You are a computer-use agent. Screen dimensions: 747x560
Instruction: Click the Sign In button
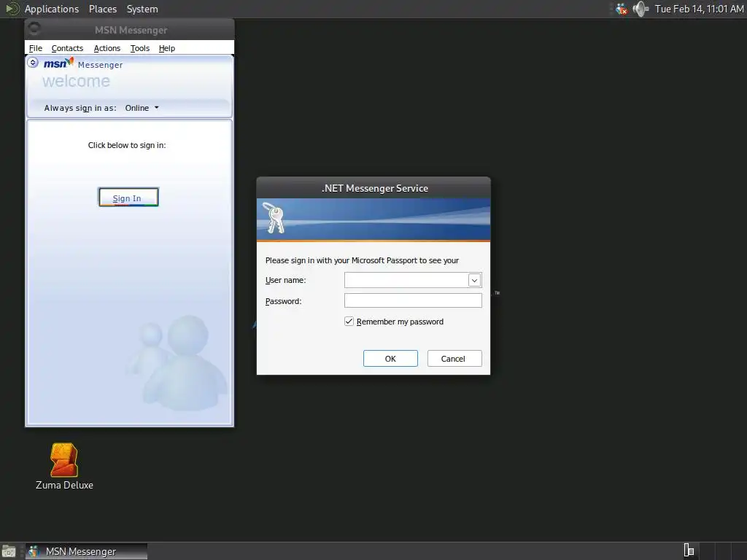pos(128,198)
